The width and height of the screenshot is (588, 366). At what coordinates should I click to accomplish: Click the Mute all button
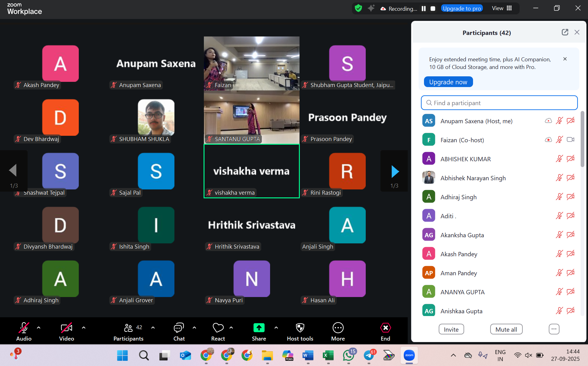(506, 330)
